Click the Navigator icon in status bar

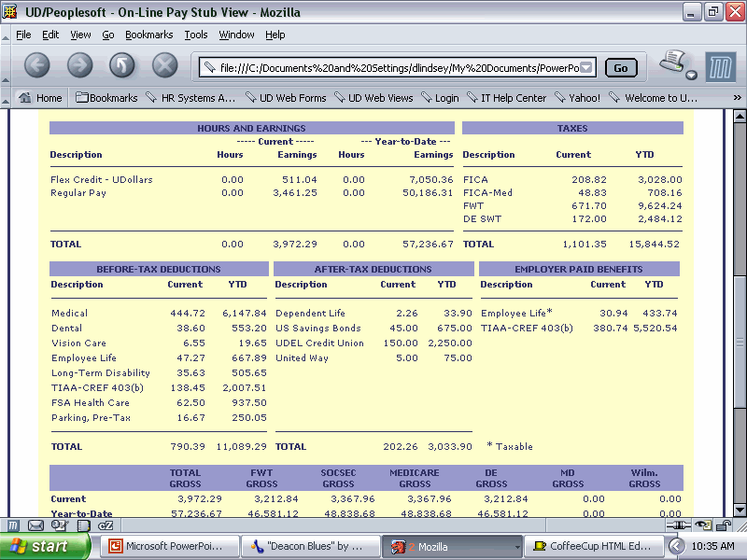[x=15, y=525]
